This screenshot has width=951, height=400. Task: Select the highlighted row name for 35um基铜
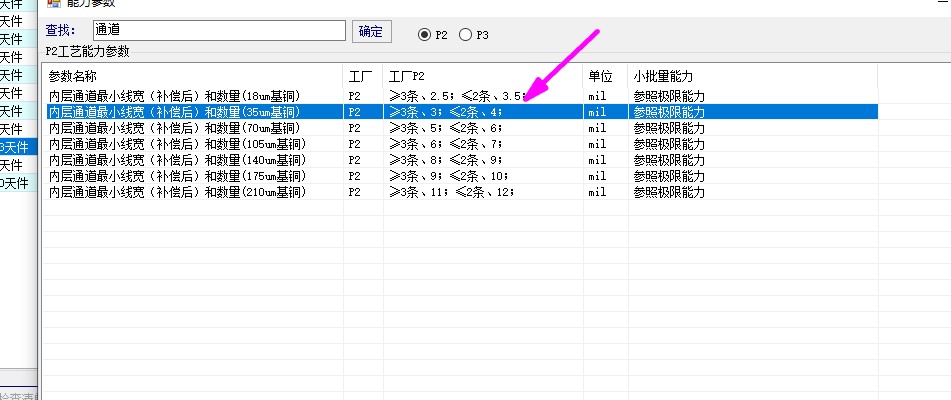175,112
